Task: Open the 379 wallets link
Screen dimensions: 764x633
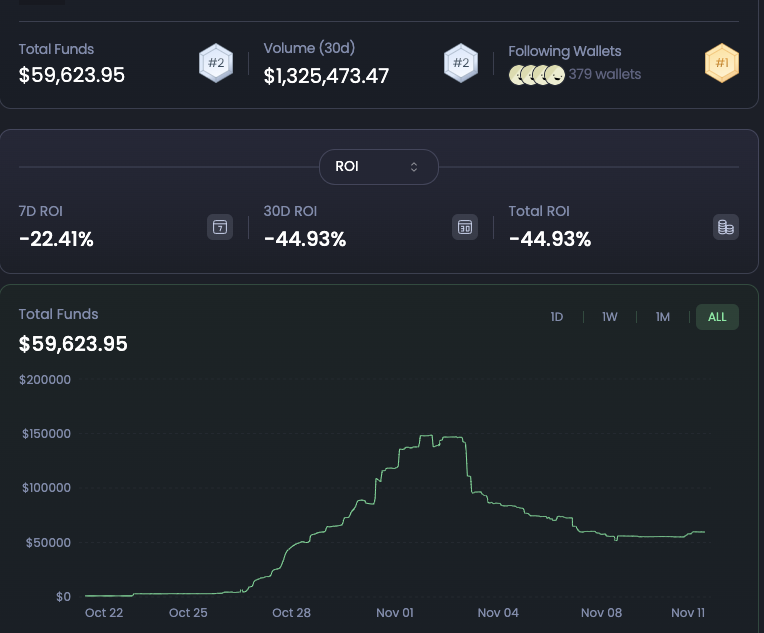Action: click(605, 75)
